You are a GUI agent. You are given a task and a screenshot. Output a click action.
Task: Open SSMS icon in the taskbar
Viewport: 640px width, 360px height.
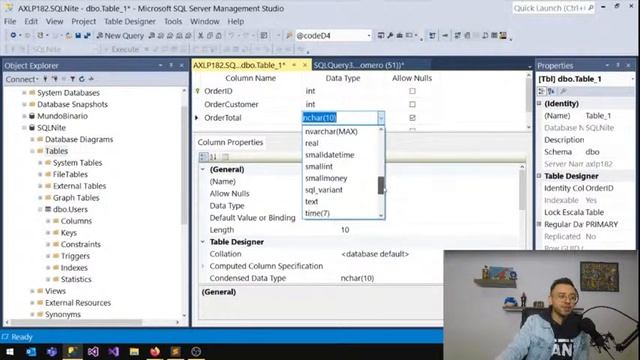pos(73,351)
